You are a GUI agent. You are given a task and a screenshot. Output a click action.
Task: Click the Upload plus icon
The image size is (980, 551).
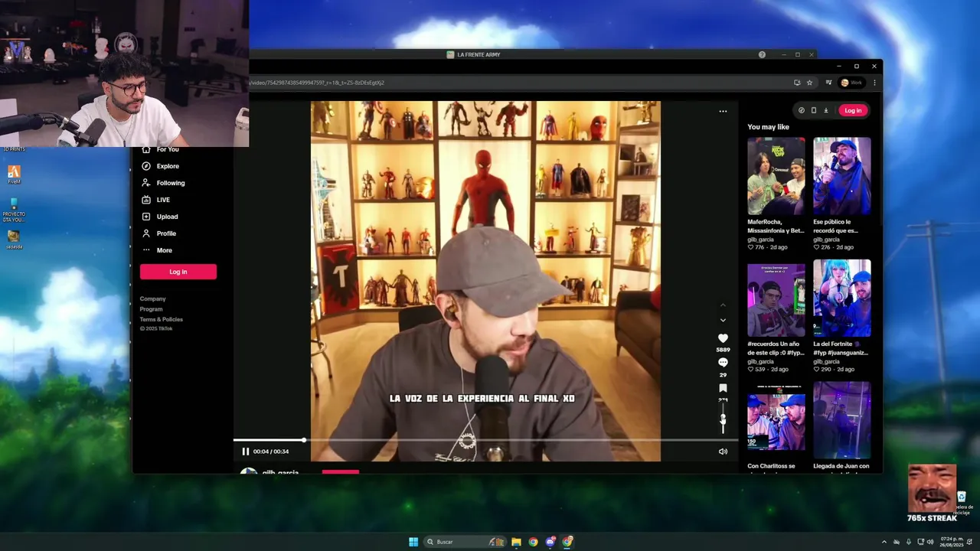[146, 217]
